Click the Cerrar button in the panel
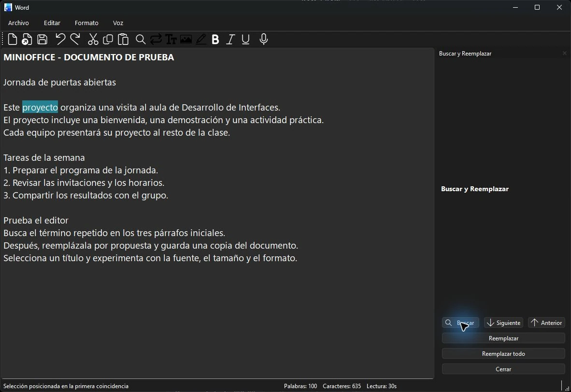The width and height of the screenshot is (571, 392). pyautogui.click(x=503, y=369)
